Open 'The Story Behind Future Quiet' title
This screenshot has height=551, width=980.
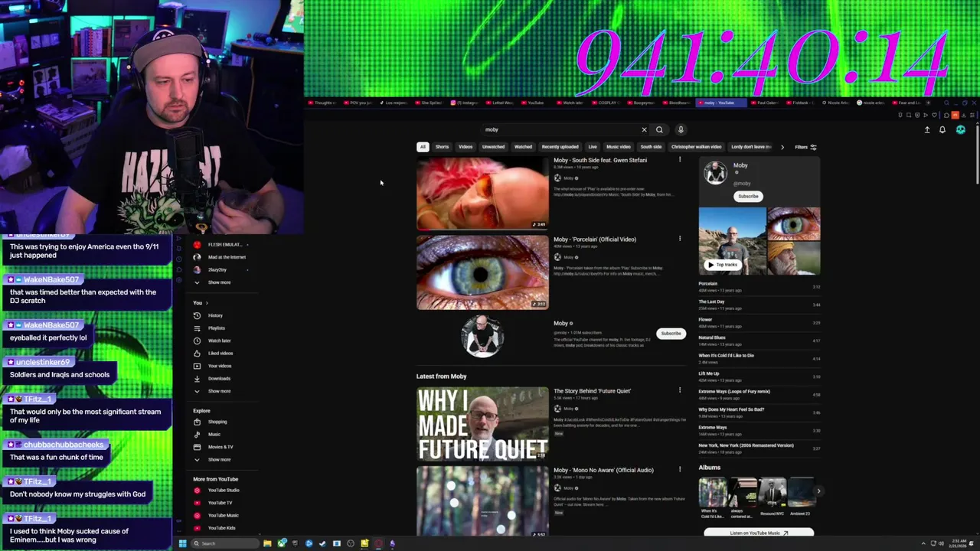[x=592, y=391]
